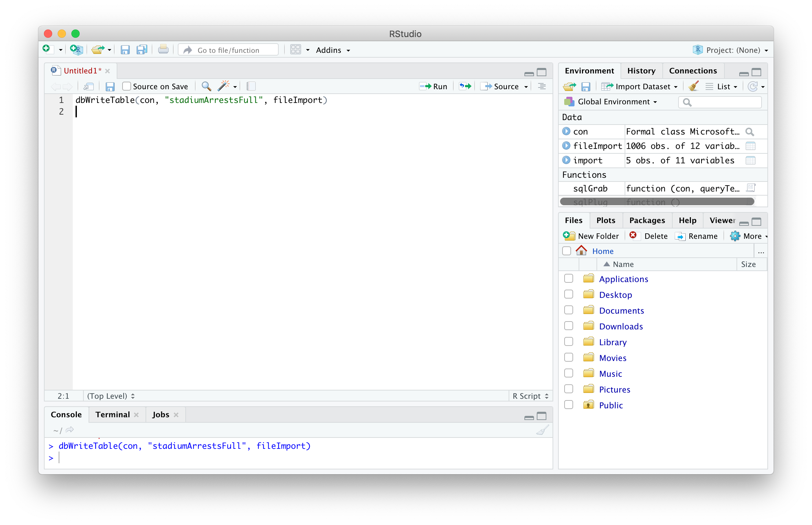
Task: Enable the Source on Save checkbox
Action: (x=127, y=86)
